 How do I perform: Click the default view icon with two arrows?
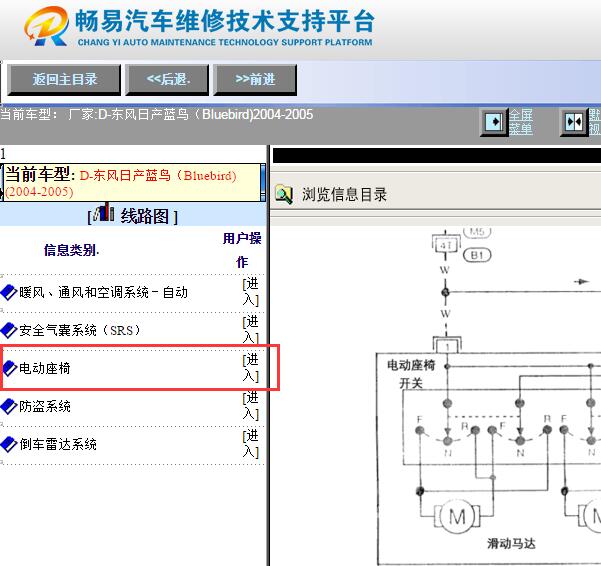point(574,122)
